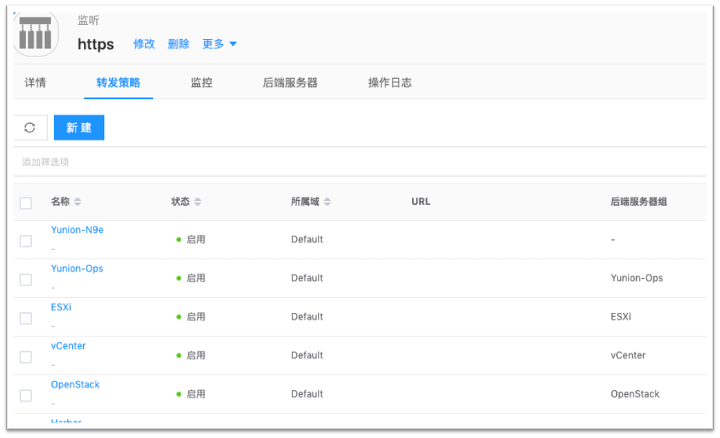Open the 监控 tab

point(201,83)
